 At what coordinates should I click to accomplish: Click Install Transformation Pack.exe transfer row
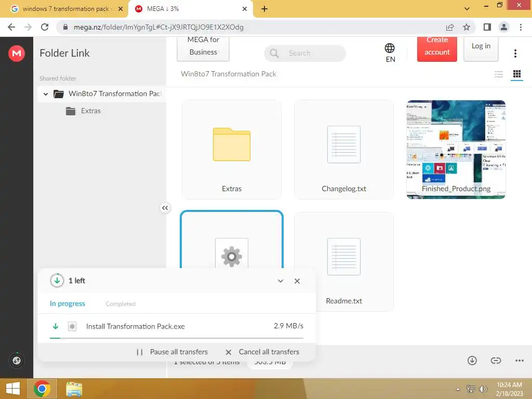pos(177,326)
